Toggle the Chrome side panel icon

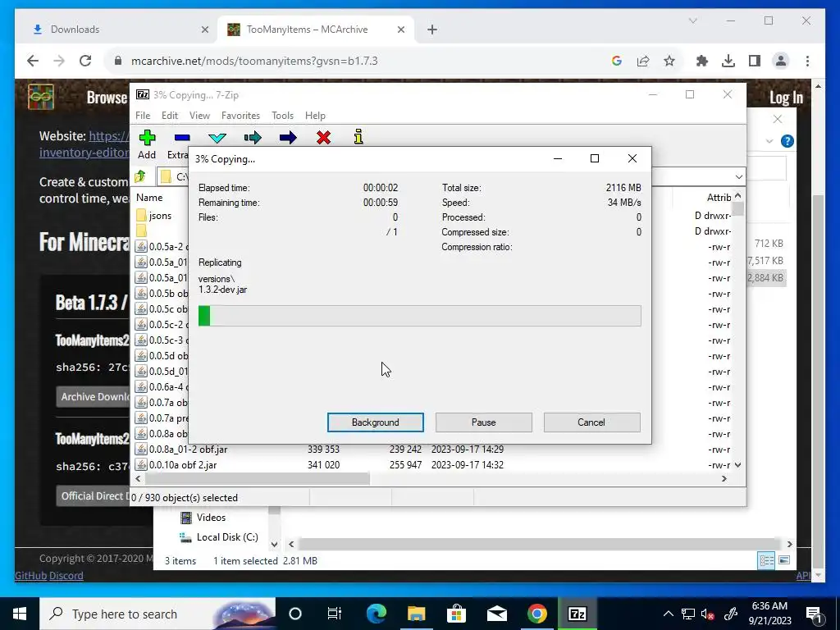(x=755, y=61)
